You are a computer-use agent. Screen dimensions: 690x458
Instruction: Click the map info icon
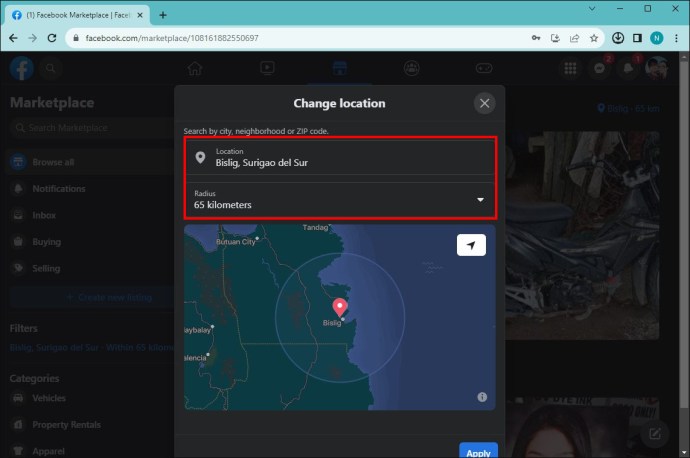coord(482,397)
